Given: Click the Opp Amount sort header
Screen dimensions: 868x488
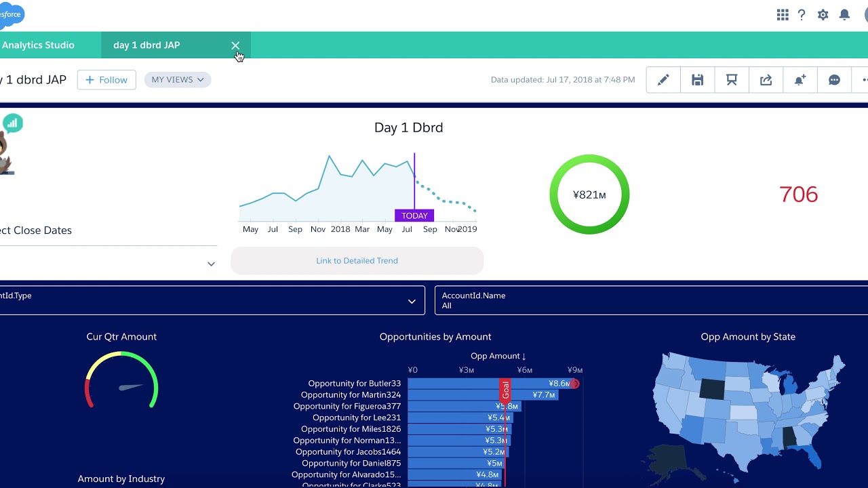Looking at the screenshot, I should click(x=498, y=356).
